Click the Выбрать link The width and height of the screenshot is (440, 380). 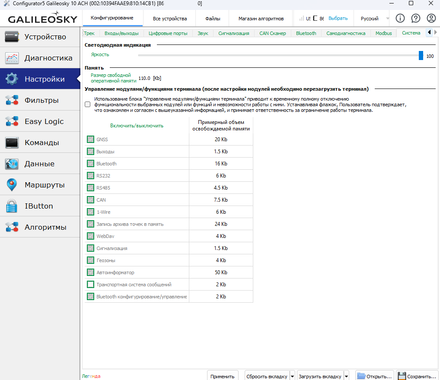(338, 18)
